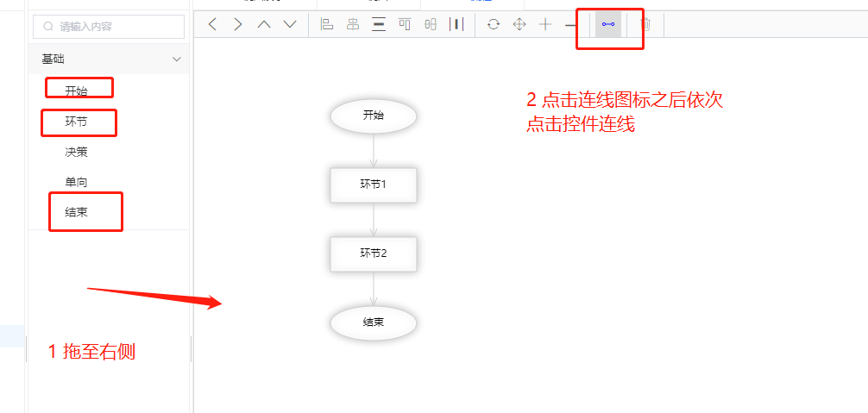Select 开始 in the component list
Screen dimensions: 868x413
point(76,90)
